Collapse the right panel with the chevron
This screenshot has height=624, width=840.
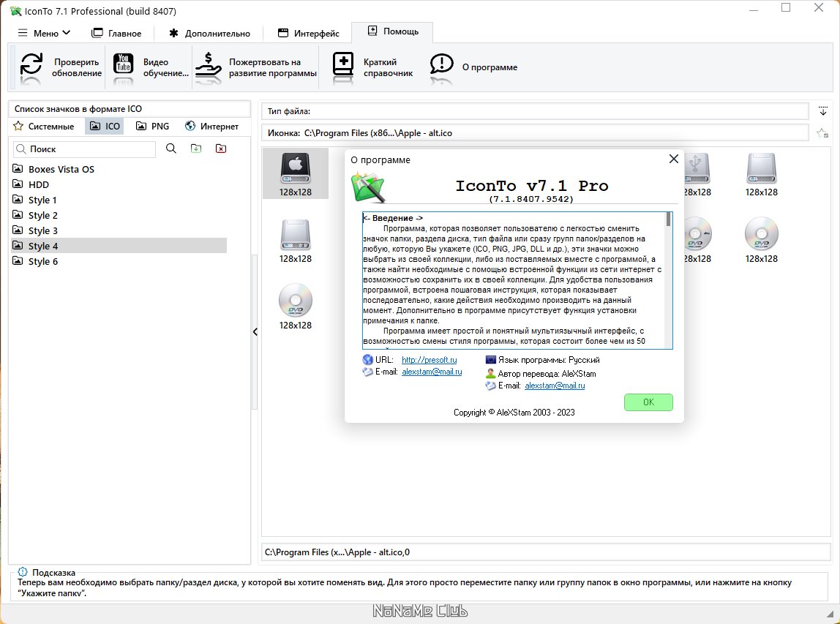tap(255, 331)
